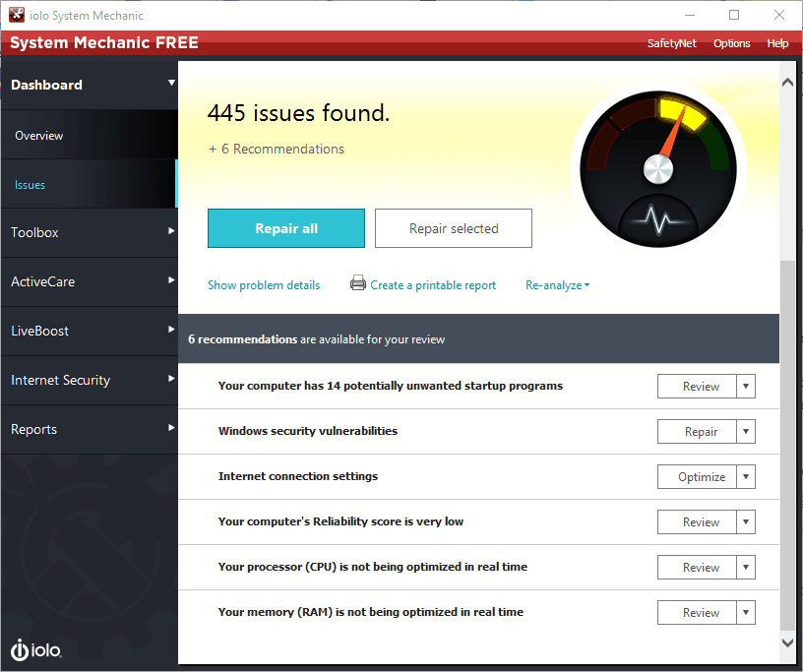Open the Reports section

(90, 429)
